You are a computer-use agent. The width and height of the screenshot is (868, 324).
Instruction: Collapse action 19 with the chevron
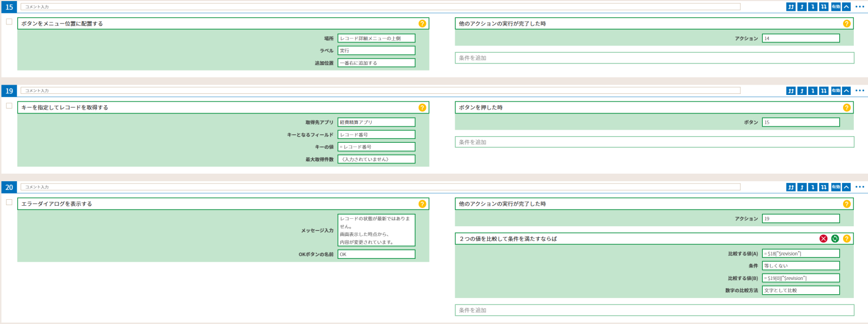(x=846, y=91)
